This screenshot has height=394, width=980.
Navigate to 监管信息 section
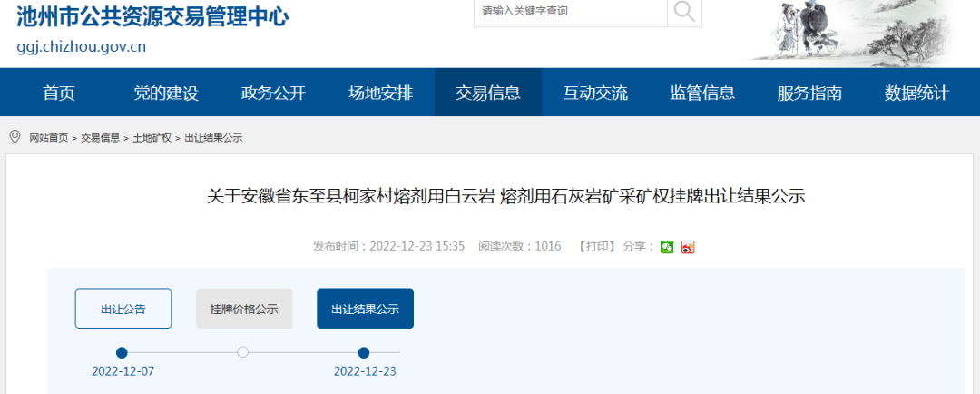tap(701, 93)
